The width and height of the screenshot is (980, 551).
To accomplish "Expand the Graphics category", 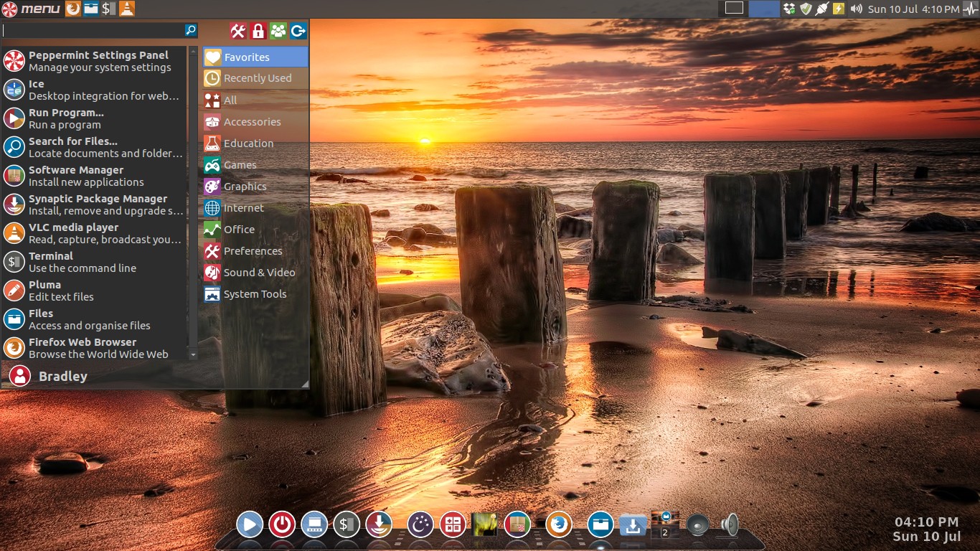I will tap(245, 187).
